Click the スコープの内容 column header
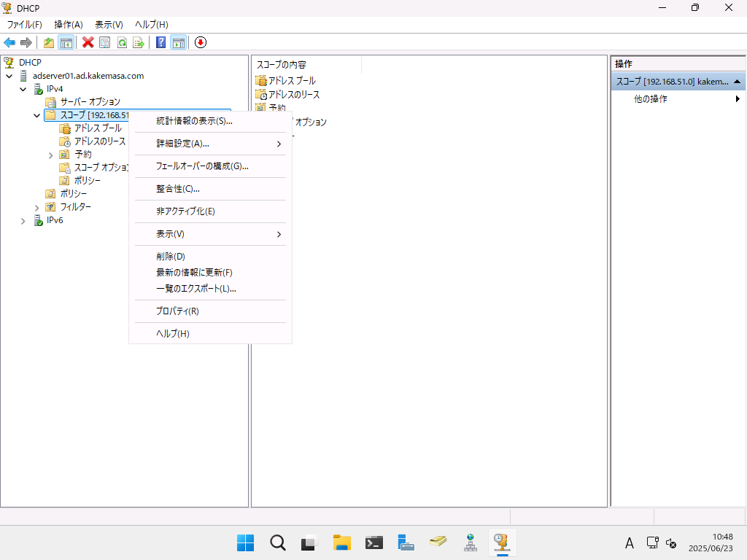The width and height of the screenshot is (747, 560). [307, 64]
